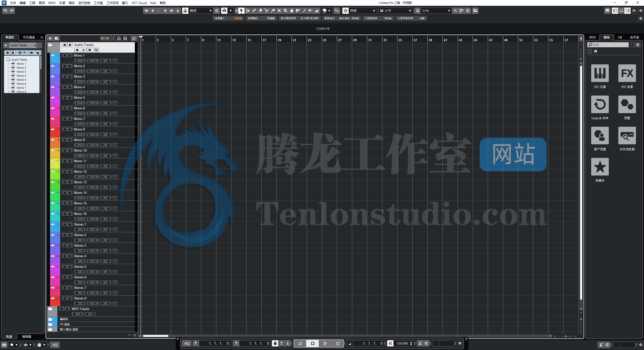644x350 pixels.
Task: Open the snap type 网格 dropdown
Action: [x=363, y=11]
